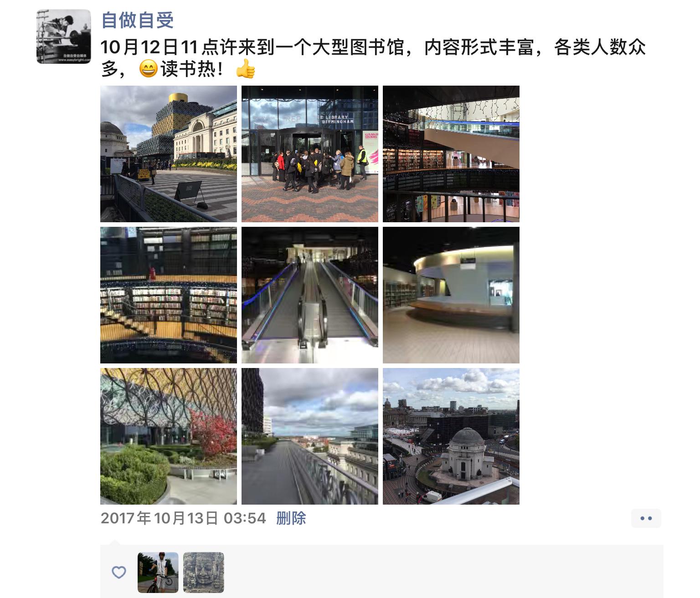The width and height of the screenshot is (700, 598).
Task: Open liker avatar with stone face carving
Action: tap(204, 572)
